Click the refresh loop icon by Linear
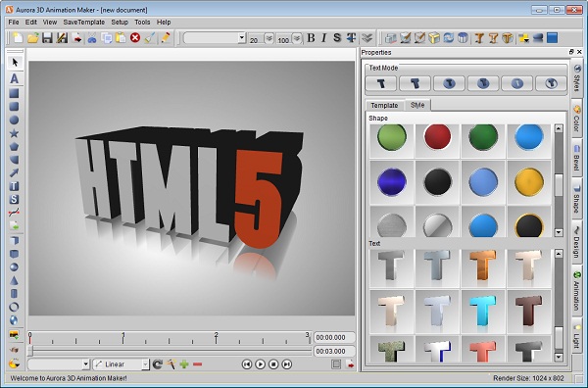This screenshot has height=388, width=588. [x=158, y=364]
